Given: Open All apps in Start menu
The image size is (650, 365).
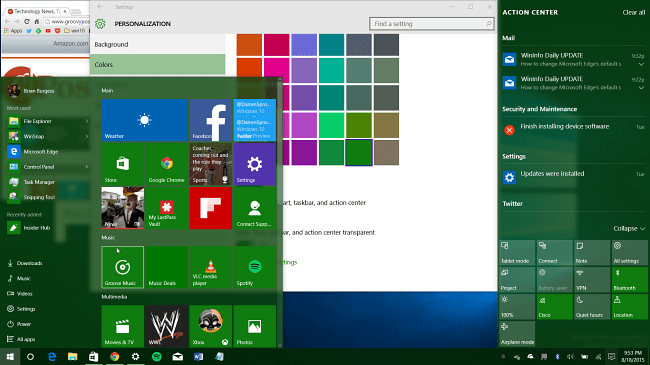Looking at the screenshot, I should (21, 339).
